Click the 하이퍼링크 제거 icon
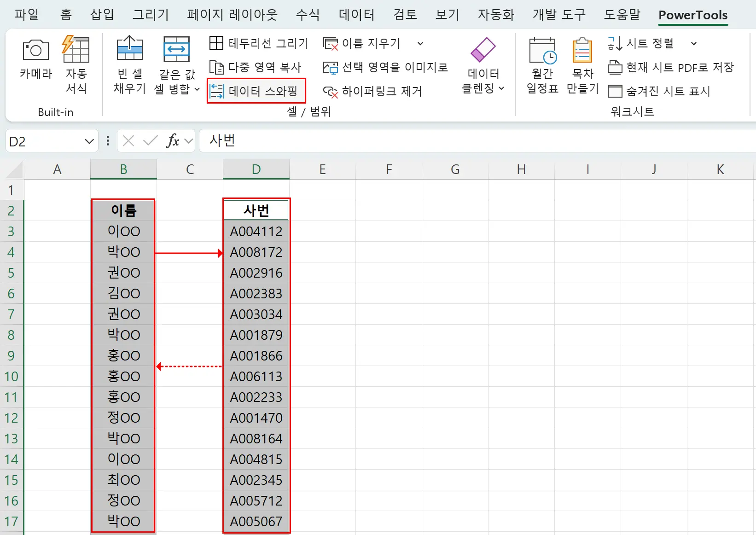Screen dimensions: 756x535 click(374, 91)
